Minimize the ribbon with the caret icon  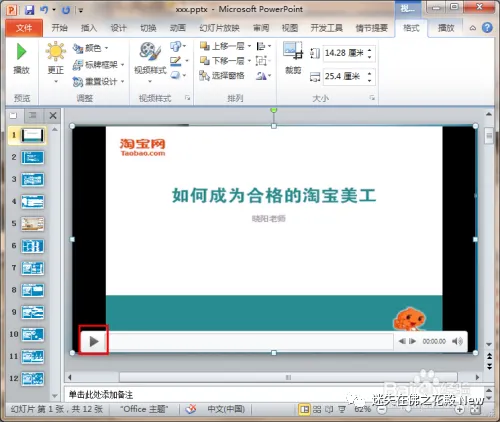tap(472, 28)
